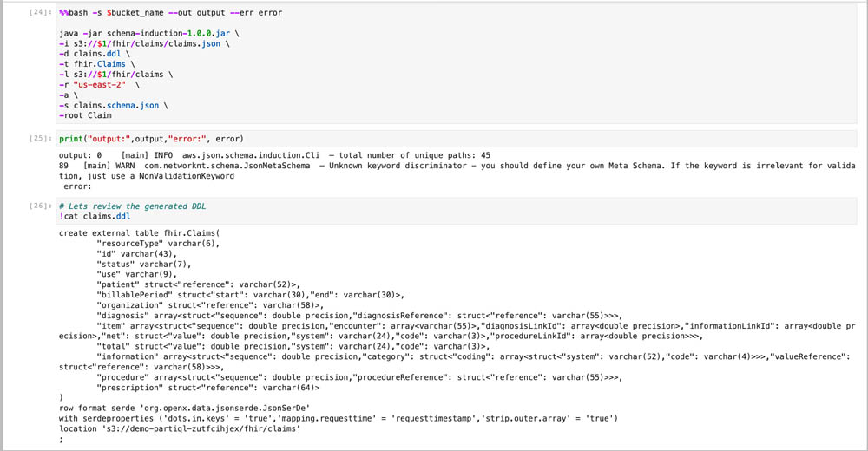Click the -root Claim argument line
Image resolution: width=868 pixels, height=451 pixels.
click(85, 115)
